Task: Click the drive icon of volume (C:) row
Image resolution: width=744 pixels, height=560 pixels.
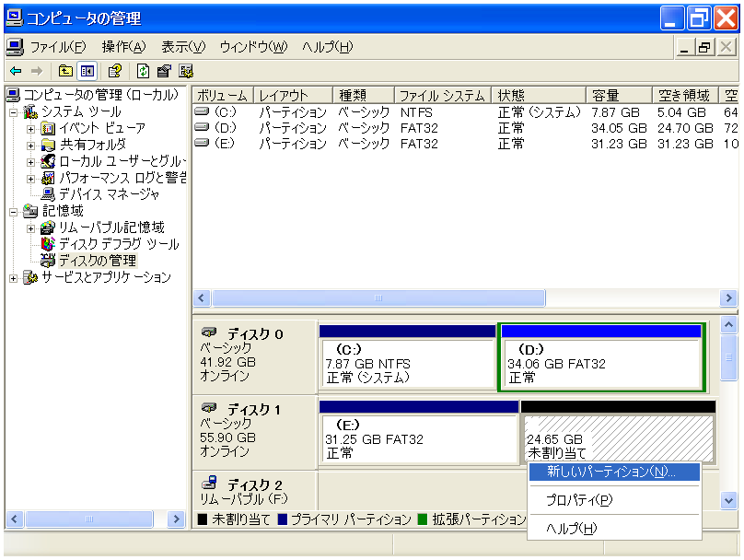Action: coord(202,111)
